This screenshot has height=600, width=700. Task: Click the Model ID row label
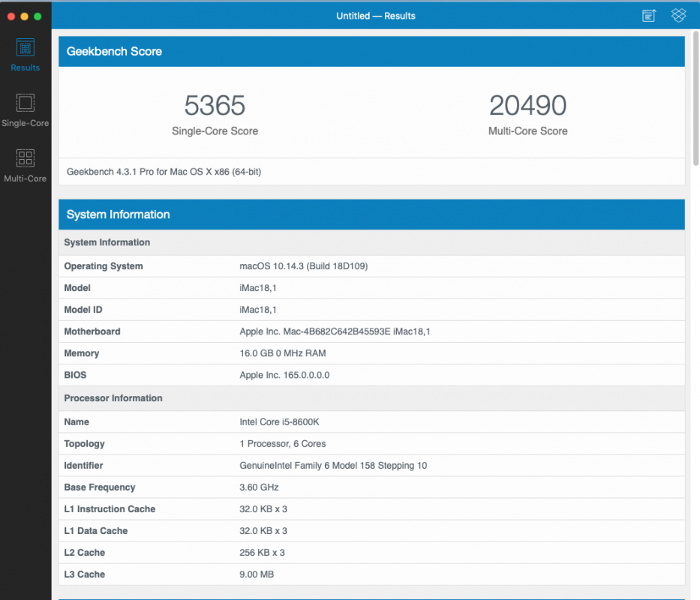click(83, 310)
